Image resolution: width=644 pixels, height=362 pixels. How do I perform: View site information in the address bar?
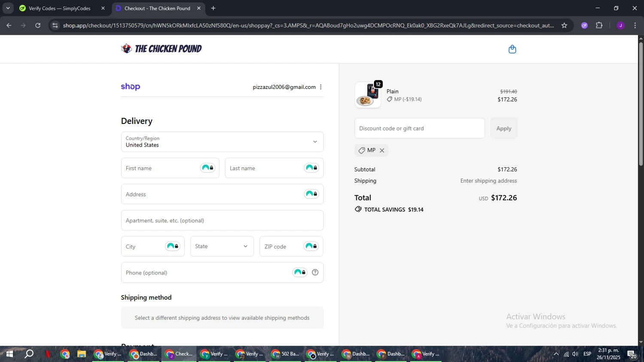pos(55,25)
